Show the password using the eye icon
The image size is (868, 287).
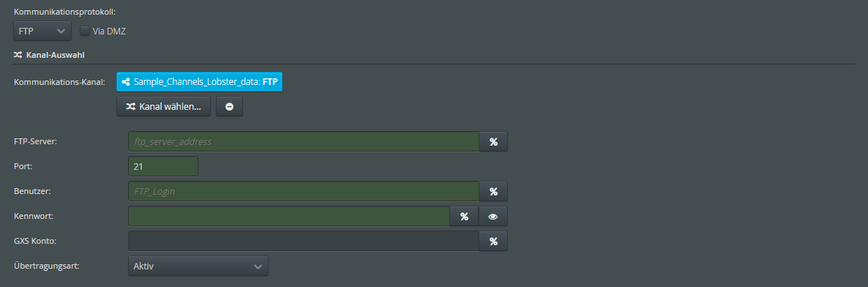493,216
